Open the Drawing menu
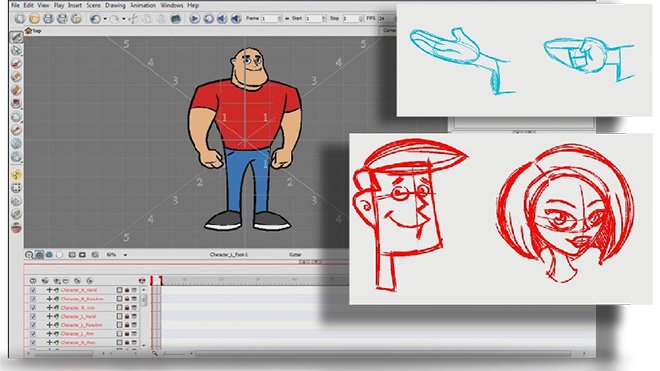Screen dimensions: 660x371 115,5
